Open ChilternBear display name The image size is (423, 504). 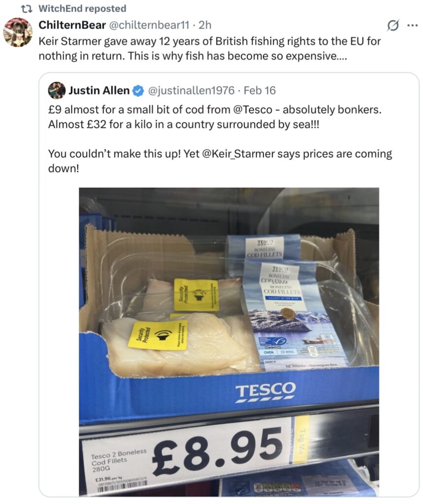pyautogui.click(x=72, y=25)
